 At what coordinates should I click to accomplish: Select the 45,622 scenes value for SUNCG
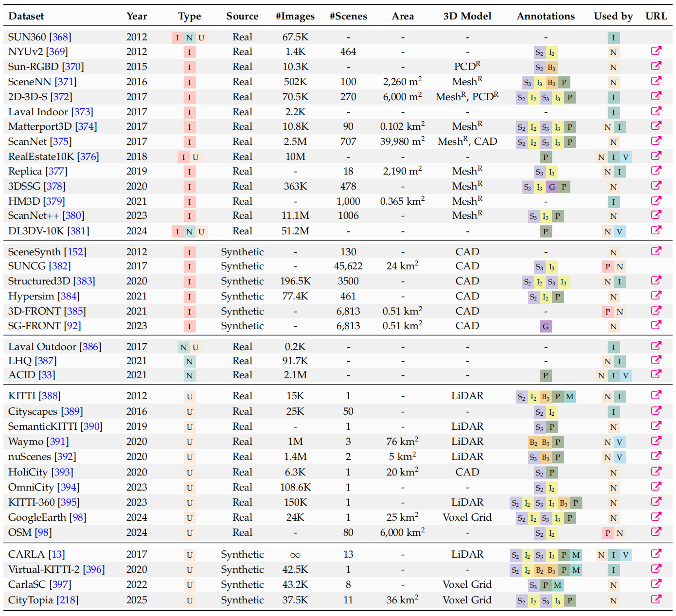pos(348,266)
